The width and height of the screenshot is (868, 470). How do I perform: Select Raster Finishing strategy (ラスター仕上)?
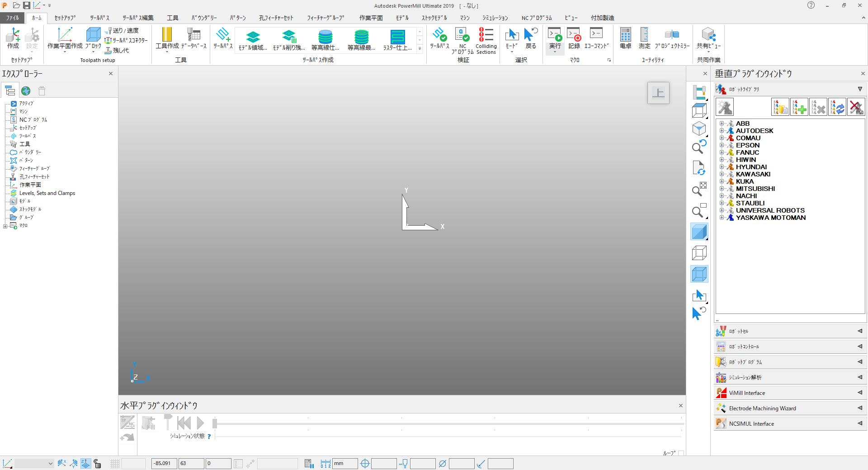pyautogui.click(x=397, y=41)
